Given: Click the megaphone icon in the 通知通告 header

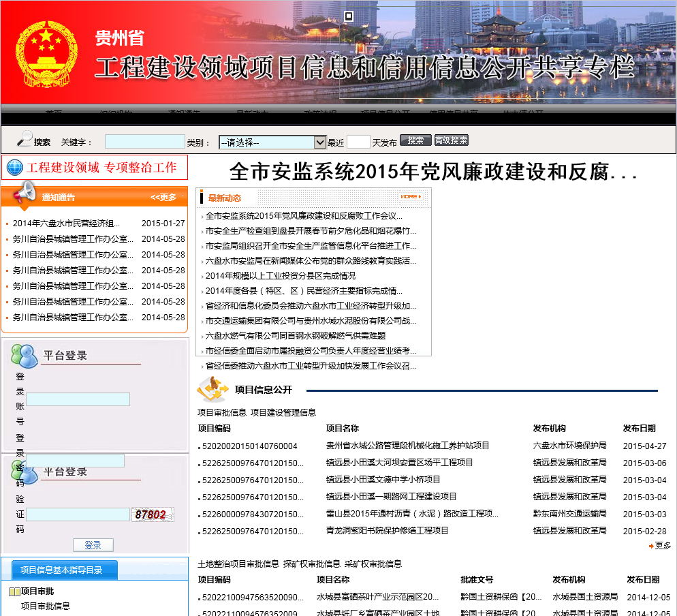Looking at the screenshot, I should point(24,192).
